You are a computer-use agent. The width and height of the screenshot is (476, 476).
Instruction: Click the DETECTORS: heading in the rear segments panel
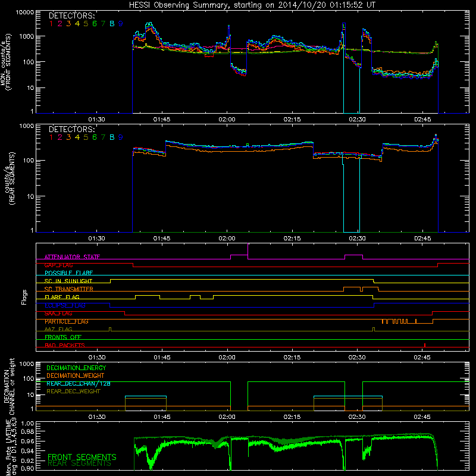pyautogui.click(x=72, y=129)
